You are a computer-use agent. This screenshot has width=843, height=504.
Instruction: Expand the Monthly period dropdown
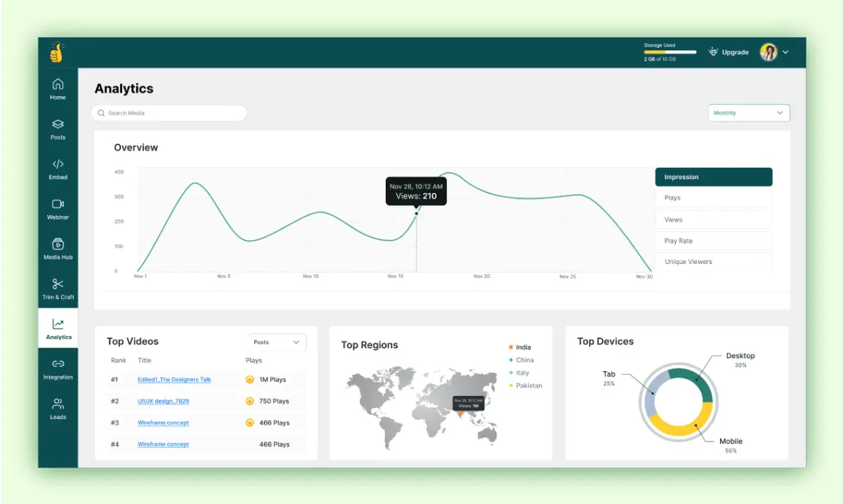point(749,113)
